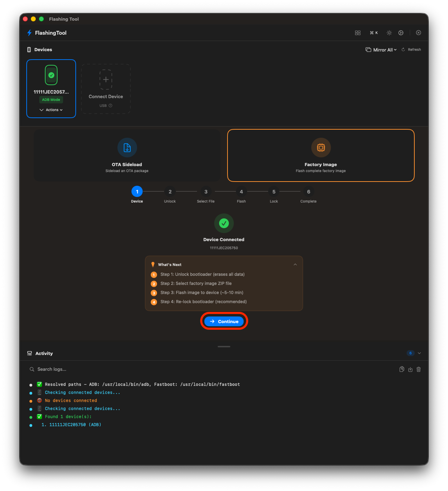Click Step 1: Unlock bootloader text

[203, 274]
